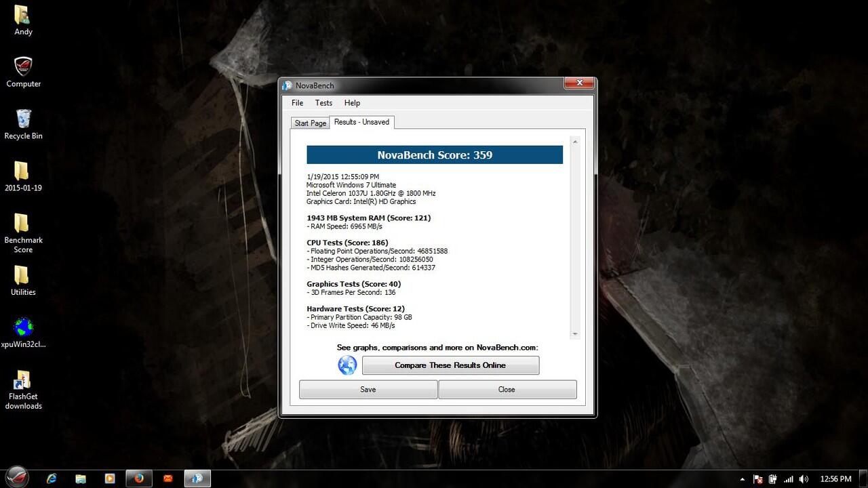Click the results scrollbar up arrow
The height and width of the screenshot is (488, 868).
click(575, 142)
